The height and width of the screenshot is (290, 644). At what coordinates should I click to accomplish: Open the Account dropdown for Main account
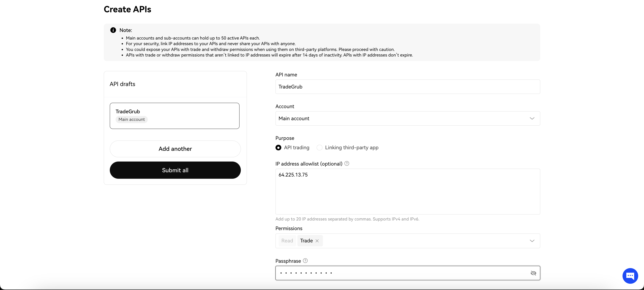(407, 118)
